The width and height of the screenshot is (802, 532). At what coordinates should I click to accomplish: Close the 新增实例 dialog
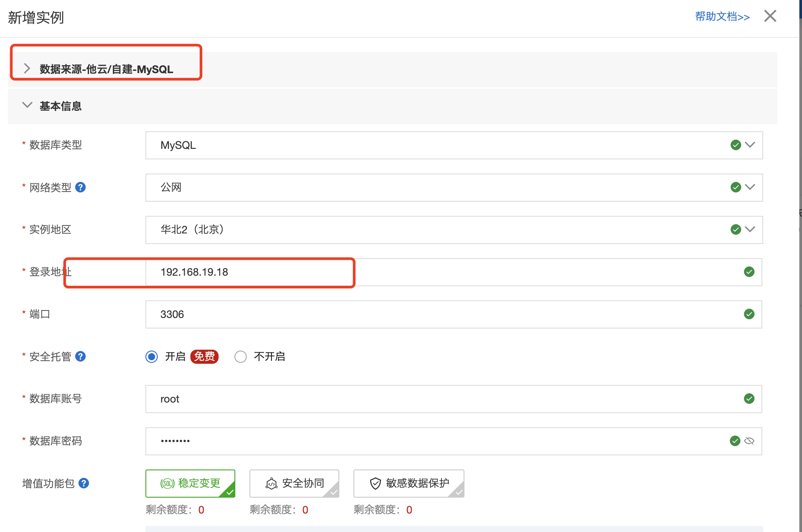[770, 16]
